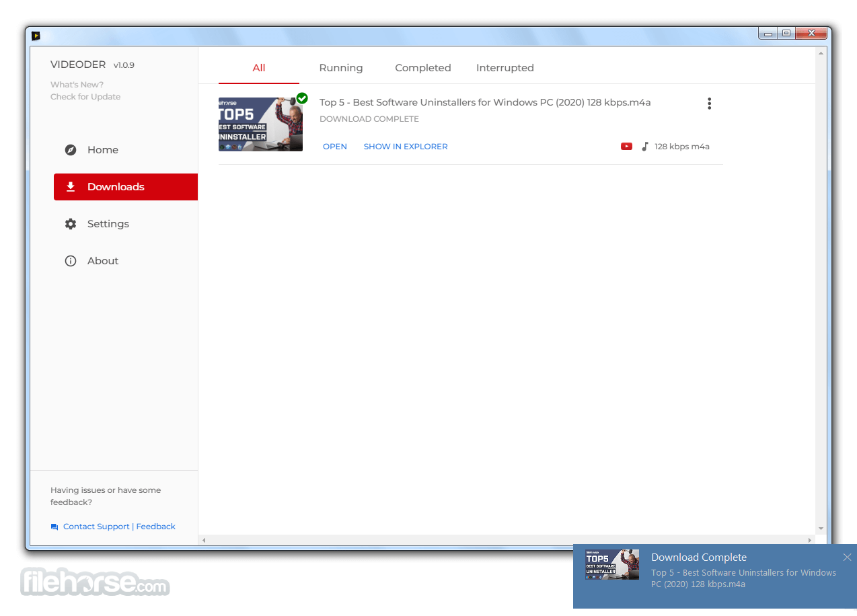This screenshot has width=857, height=616.
Task: Close the Download Complete notification
Action: pyautogui.click(x=847, y=557)
